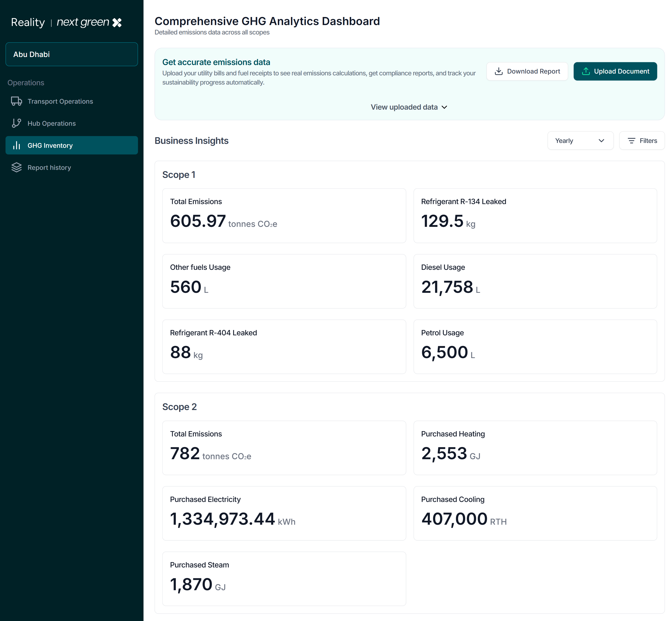Select the Transport Operations truck icon
This screenshot has height=621, width=672.
[x=17, y=101]
